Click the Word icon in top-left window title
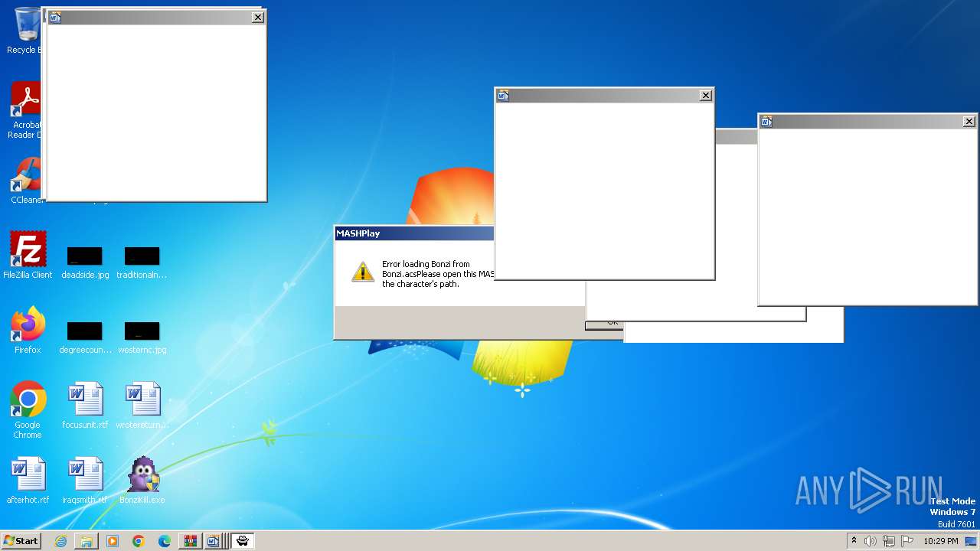980x551 pixels. click(55, 17)
